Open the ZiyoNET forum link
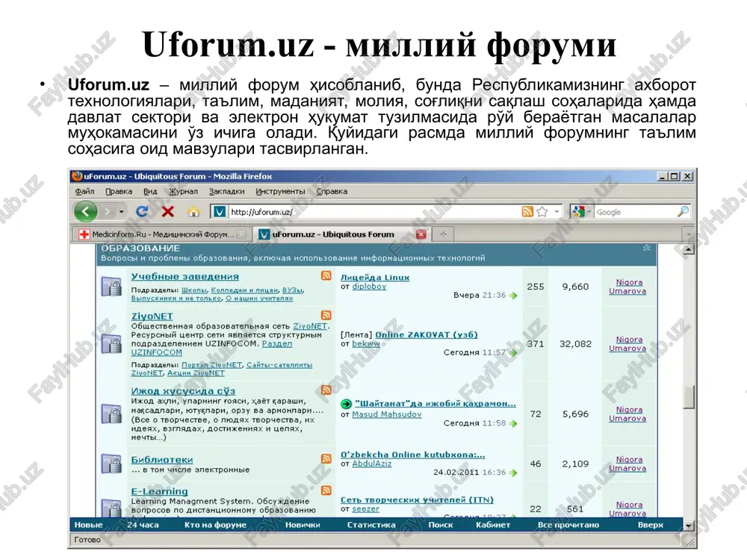This screenshot has width=747, height=560. pos(152,316)
